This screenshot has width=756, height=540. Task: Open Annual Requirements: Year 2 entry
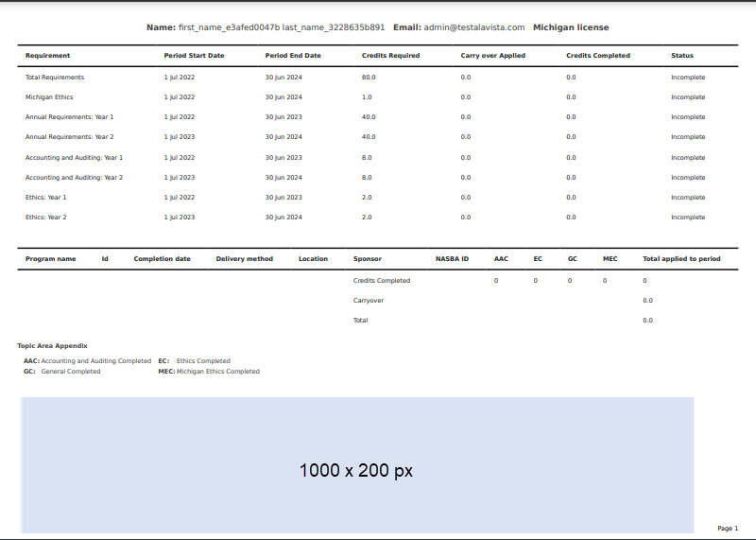click(69, 137)
